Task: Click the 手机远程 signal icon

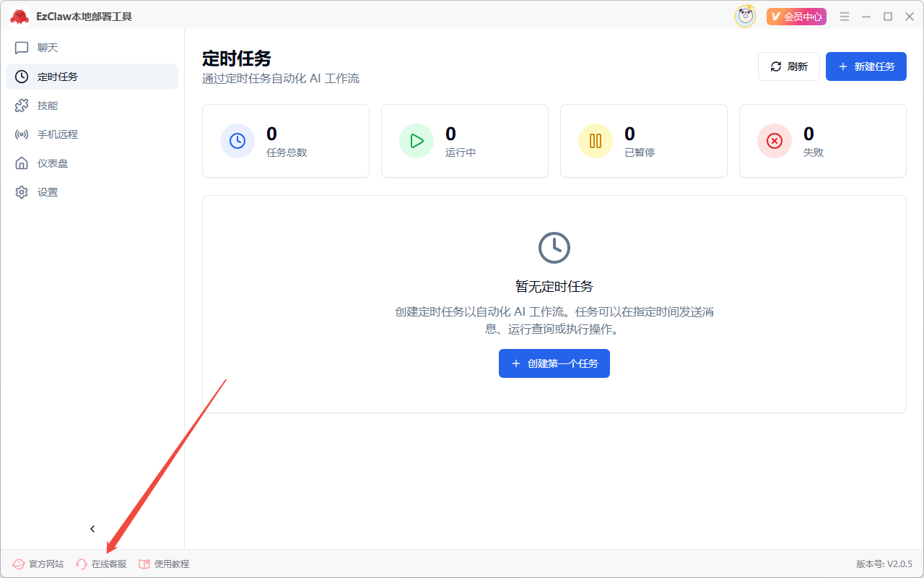Action: pyautogui.click(x=22, y=134)
